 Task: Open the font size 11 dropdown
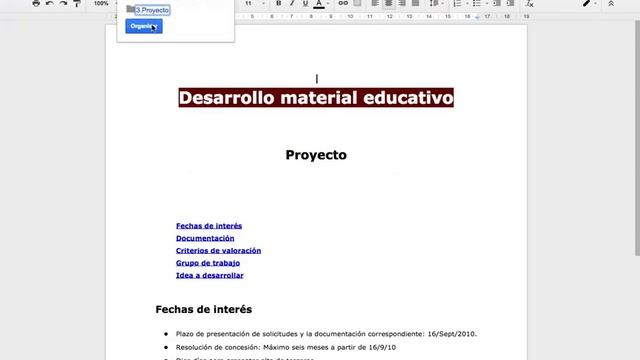tap(255, 3)
